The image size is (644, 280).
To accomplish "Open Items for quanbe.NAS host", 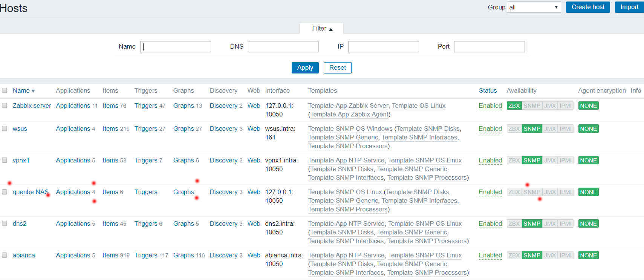I will (110, 192).
